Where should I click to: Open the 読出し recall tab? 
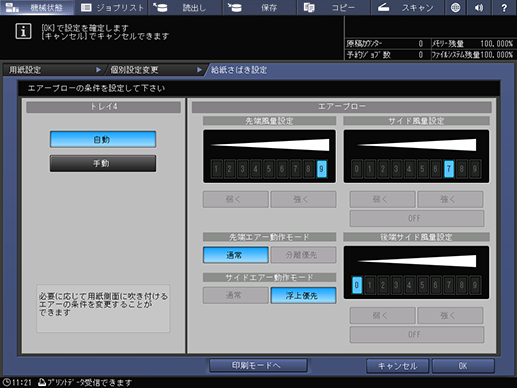click(x=185, y=7)
